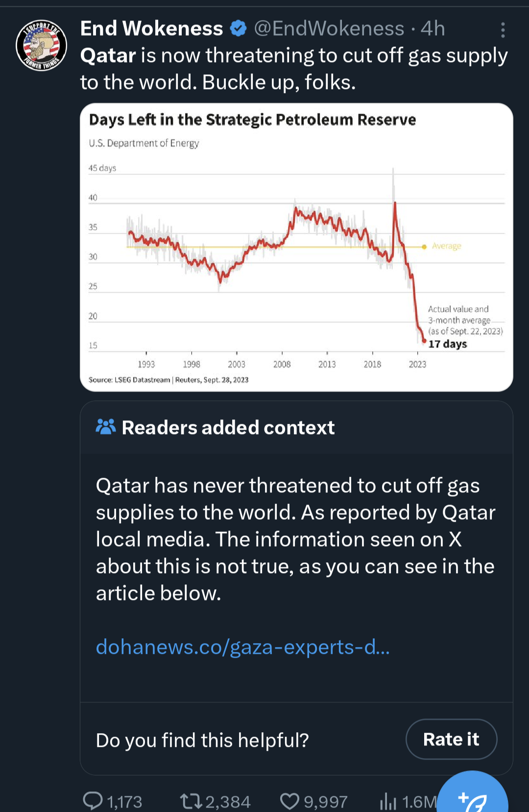Open the view analytics bar chart icon
Image resolution: width=529 pixels, height=812 pixels.
[388, 801]
